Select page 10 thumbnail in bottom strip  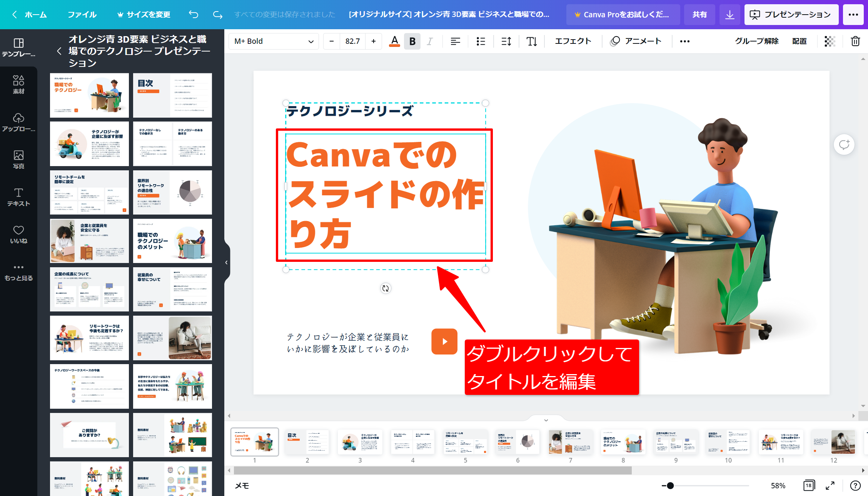[x=728, y=442]
